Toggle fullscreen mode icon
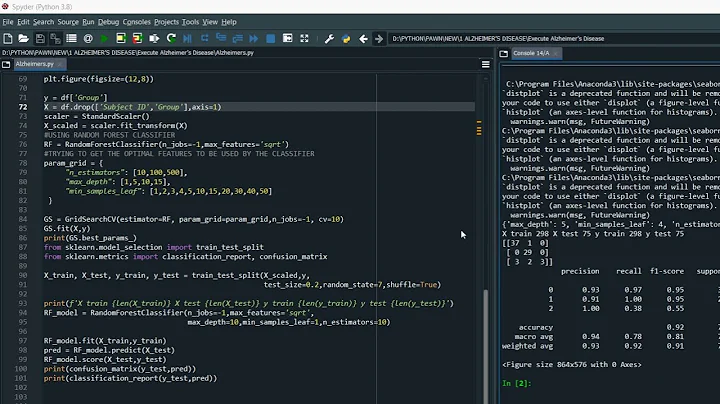The image size is (720, 404). (x=304, y=39)
